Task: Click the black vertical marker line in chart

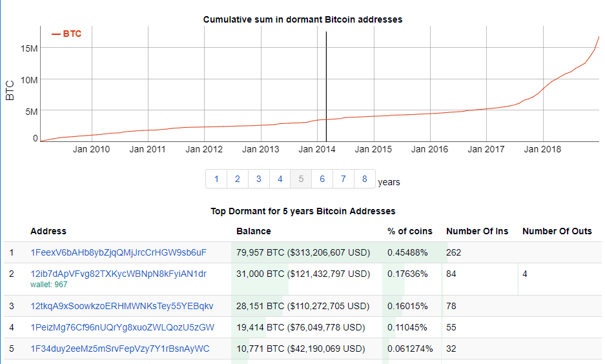Action: click(326, 86)
